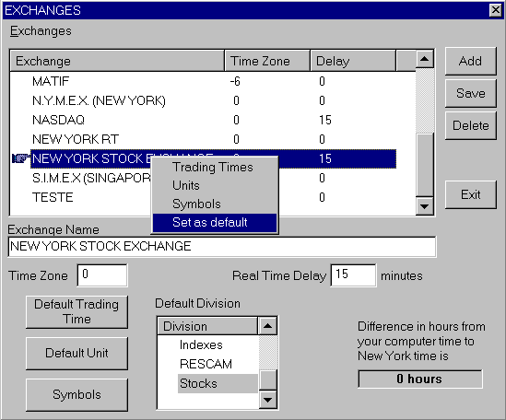Image resolution: width=506 pixels, height=420 pixels.
Task: Save the exchange settings
Action: click(470, 93)
